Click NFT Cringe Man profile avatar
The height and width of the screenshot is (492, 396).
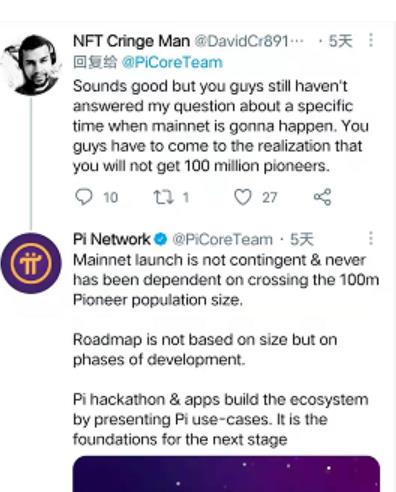point(32,65)
